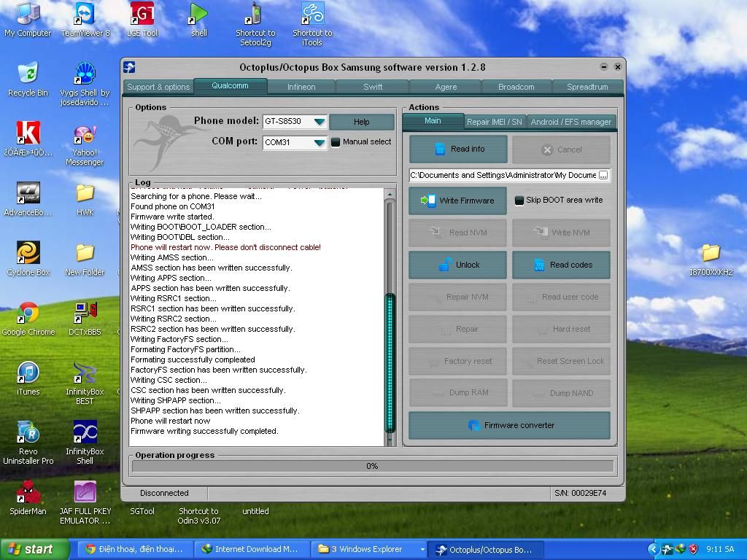Open DCTxBB5 desktop shortcut

point(85,318)
